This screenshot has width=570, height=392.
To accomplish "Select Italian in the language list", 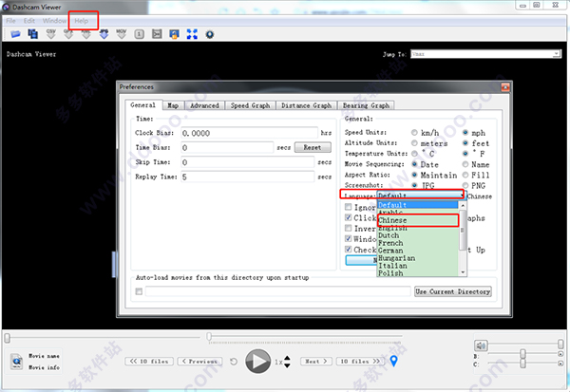I will click(x=417, y=266).
